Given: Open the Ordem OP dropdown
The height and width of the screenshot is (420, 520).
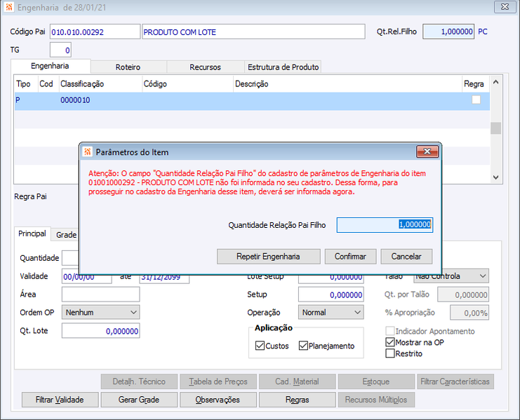Looking at the screenshot, I should tap(100, 312).
